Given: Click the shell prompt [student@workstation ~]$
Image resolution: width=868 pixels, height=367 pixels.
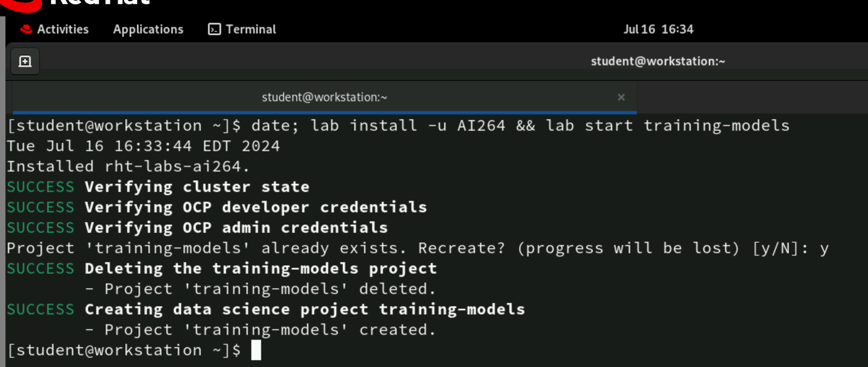Looking at the screenshot, I should click(x=123, y=350).
